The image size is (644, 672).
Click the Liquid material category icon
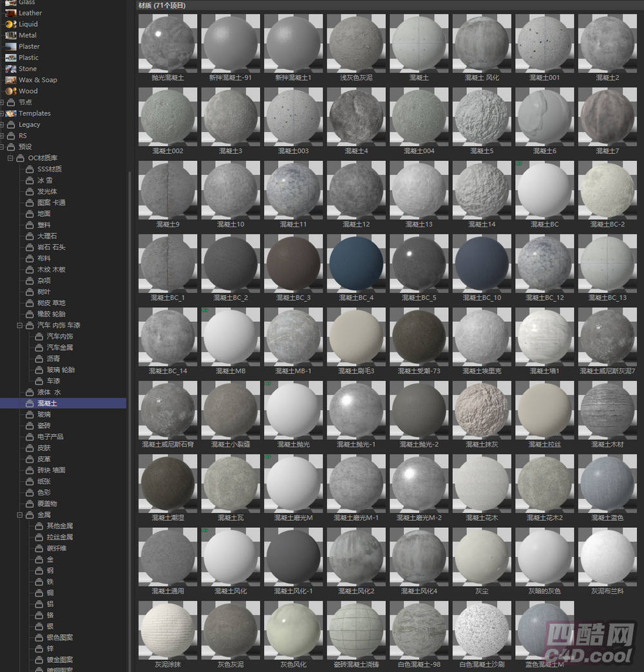coord(10,24)
